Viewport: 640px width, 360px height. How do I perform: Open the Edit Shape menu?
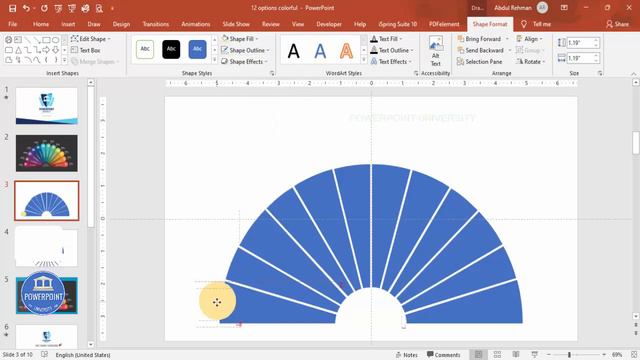(90, 39)
